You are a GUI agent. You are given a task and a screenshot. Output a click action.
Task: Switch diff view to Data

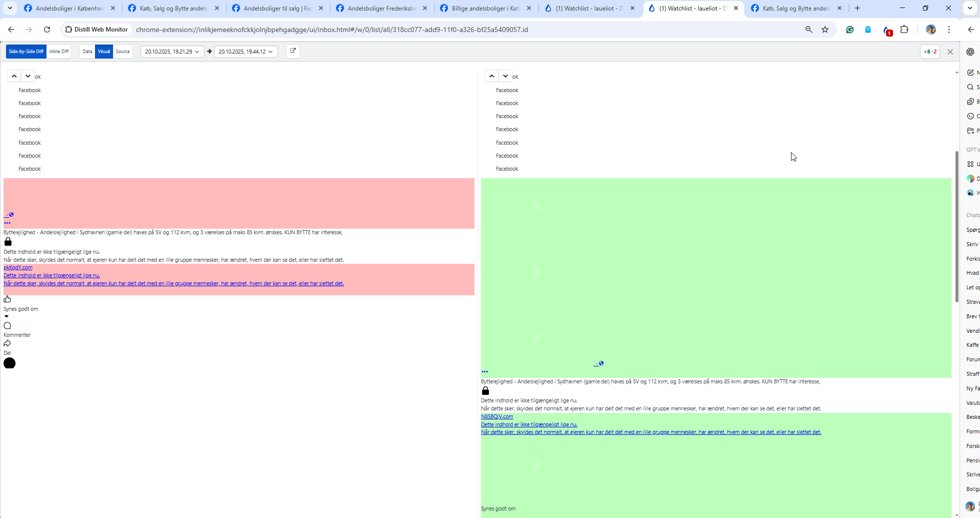point(87,52)
